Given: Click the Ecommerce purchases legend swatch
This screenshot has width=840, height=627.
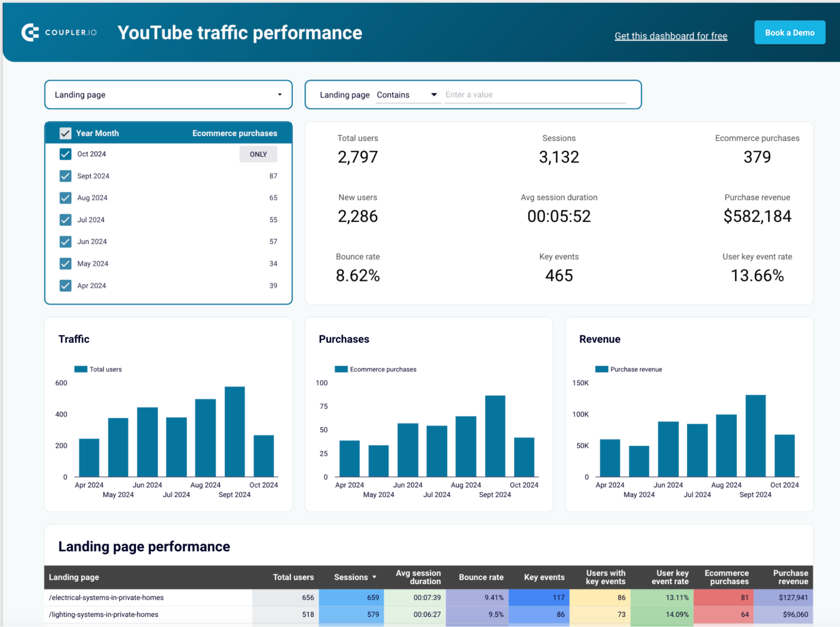Looking at the screenshot, I should click(341, 369).
